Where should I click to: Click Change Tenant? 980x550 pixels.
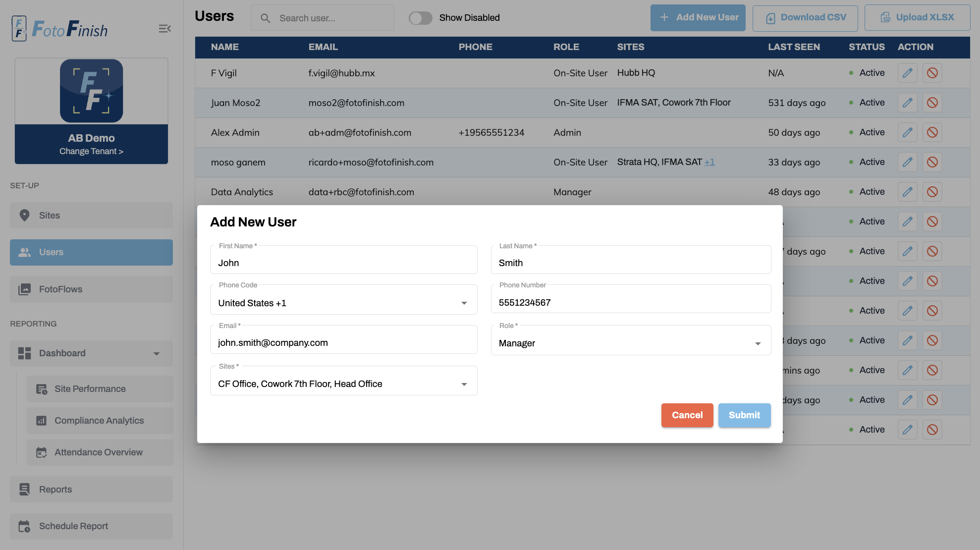click(x=91, y=151)
